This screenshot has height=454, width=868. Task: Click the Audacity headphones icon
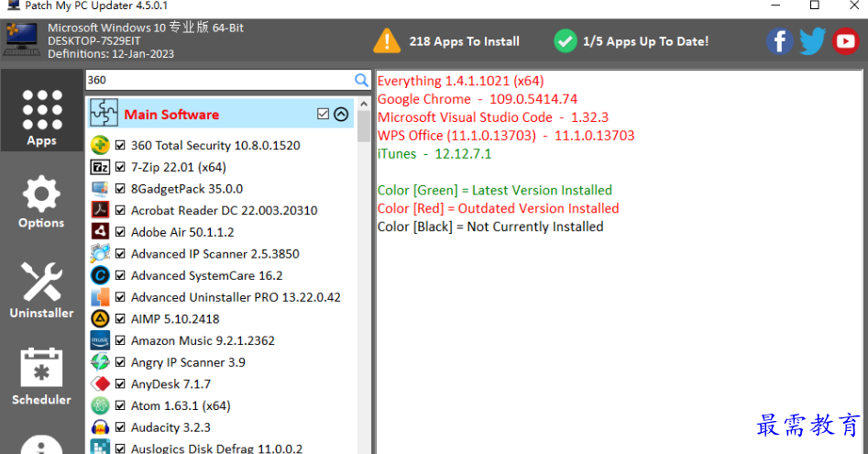pyautogui.click(x=100, y=427)
